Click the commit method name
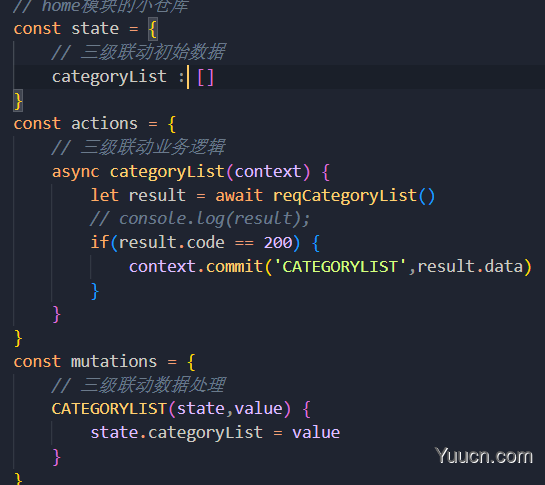 point(234,267)
